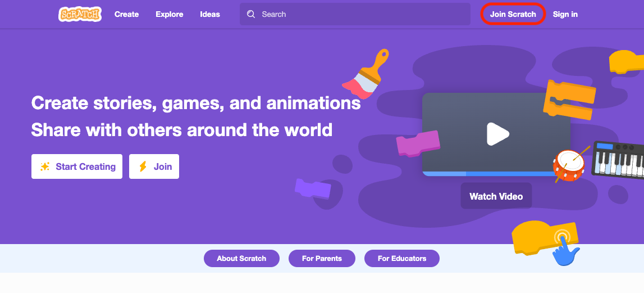Click the Join button with lightning bolt
This screenshot has height=293, width=644.
click(x=154, y=166)
